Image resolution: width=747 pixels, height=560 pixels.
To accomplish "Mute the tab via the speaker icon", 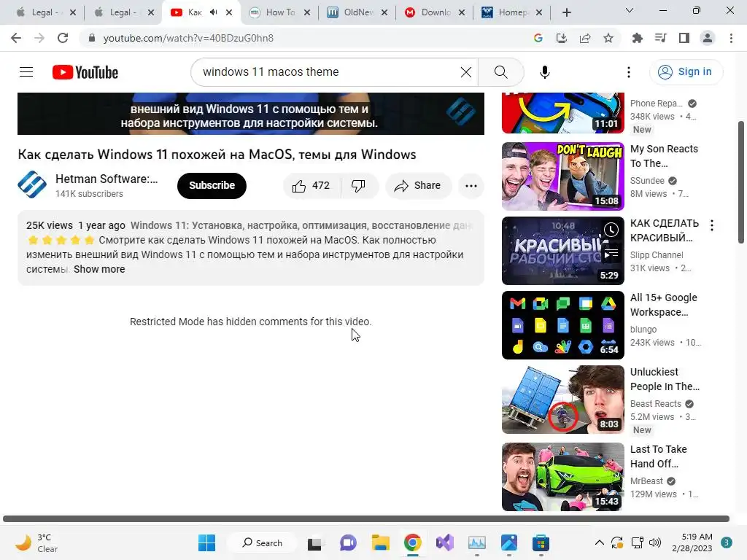I will 214,12.
